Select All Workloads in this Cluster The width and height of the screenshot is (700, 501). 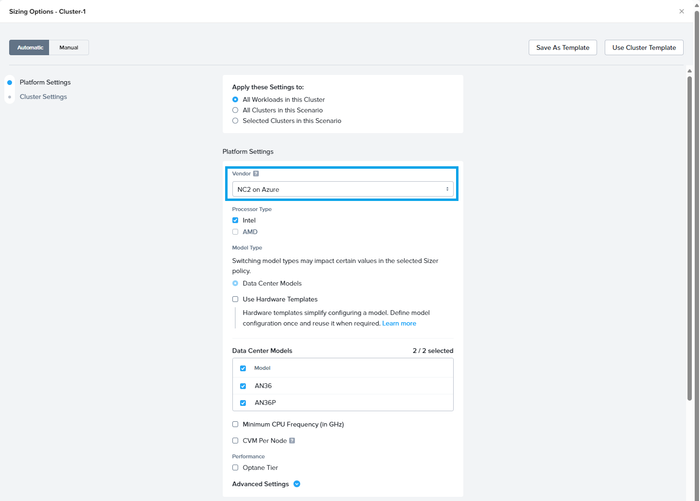click(235, 100)
